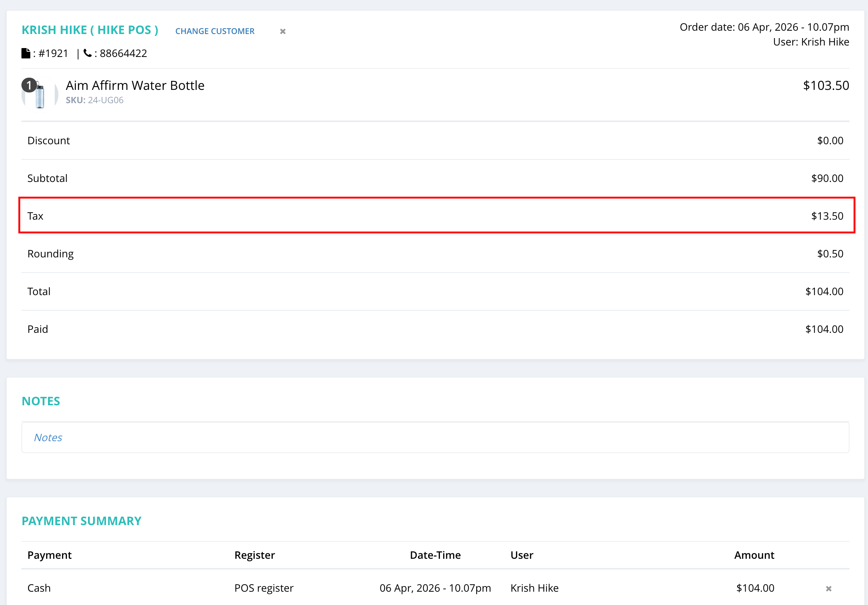Click the Cash payment row entry

[39, 588]
